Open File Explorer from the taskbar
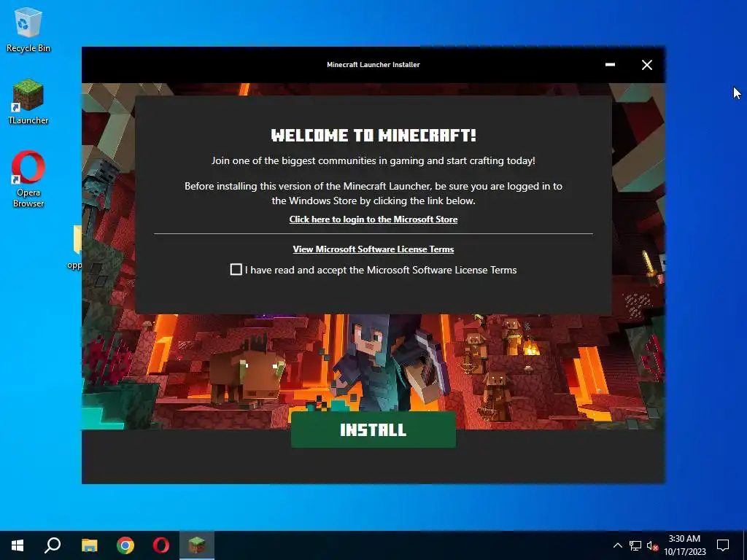This screenshot has height=560, width=747. click(89, 545)
